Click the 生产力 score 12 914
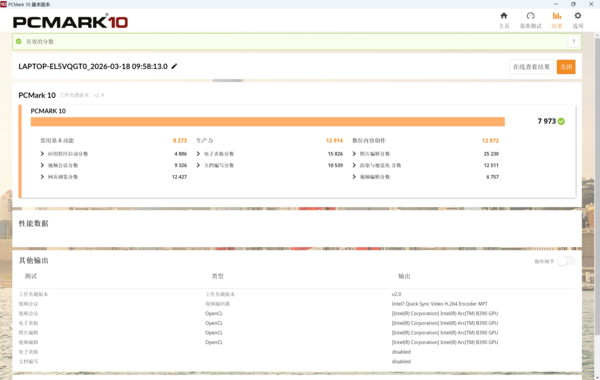This screenshot has width=600, height=380. click(334, 140)
